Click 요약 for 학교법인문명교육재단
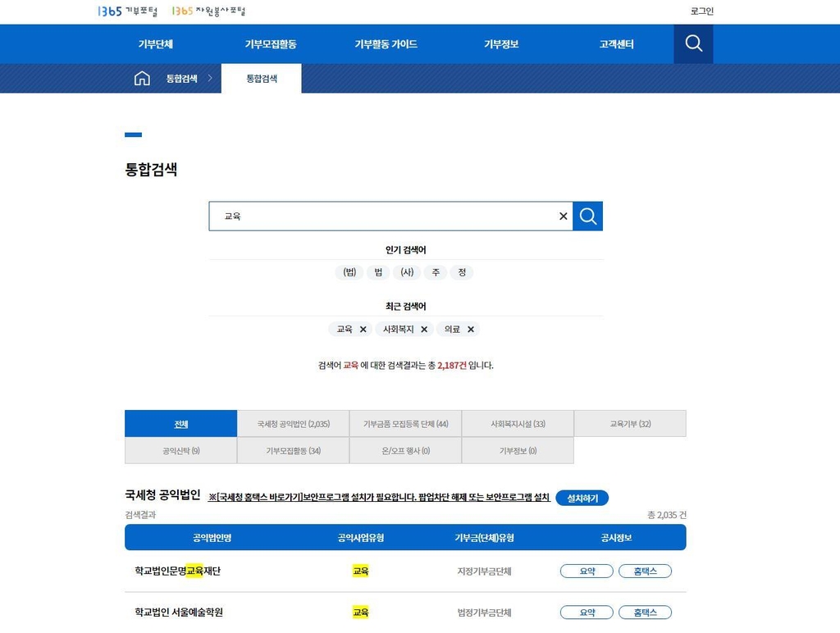 (587, 572)
